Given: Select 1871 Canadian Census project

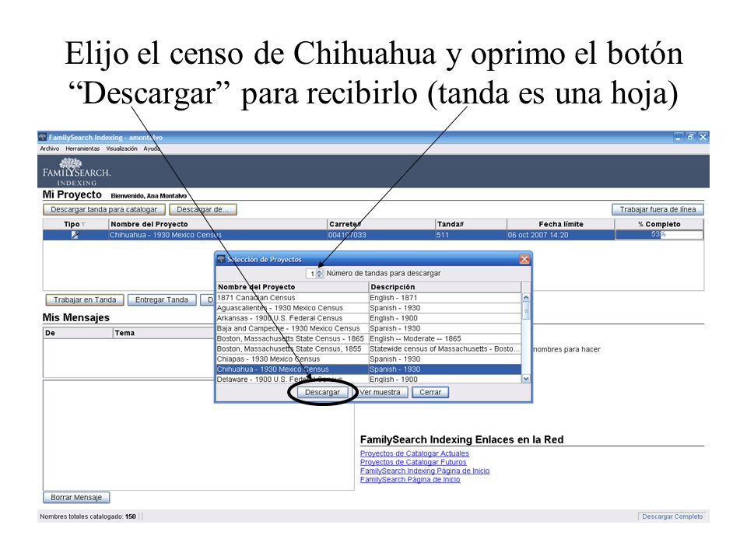Looking at the screenshot, I should tap(368, 298).
